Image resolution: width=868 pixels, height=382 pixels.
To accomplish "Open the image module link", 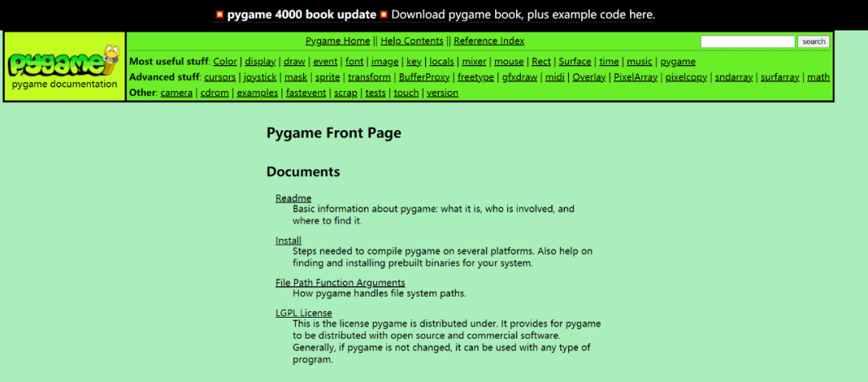I will tap(385, 61).
